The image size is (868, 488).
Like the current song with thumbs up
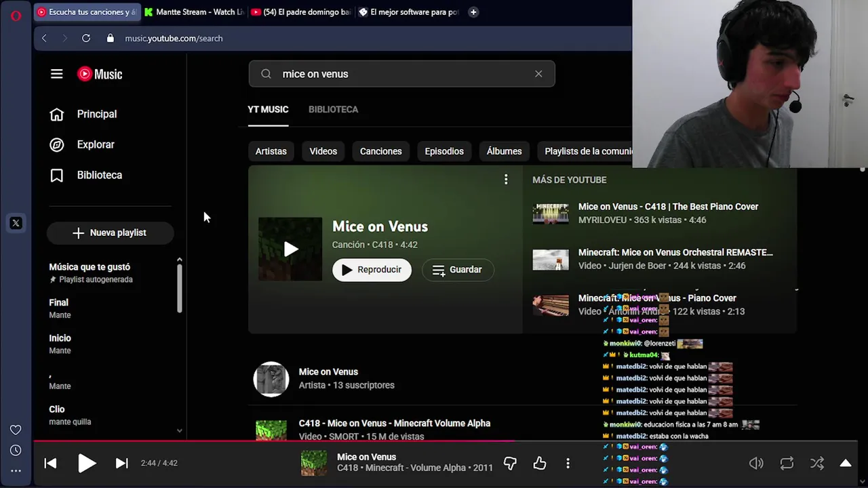click(x=539, y=463)
